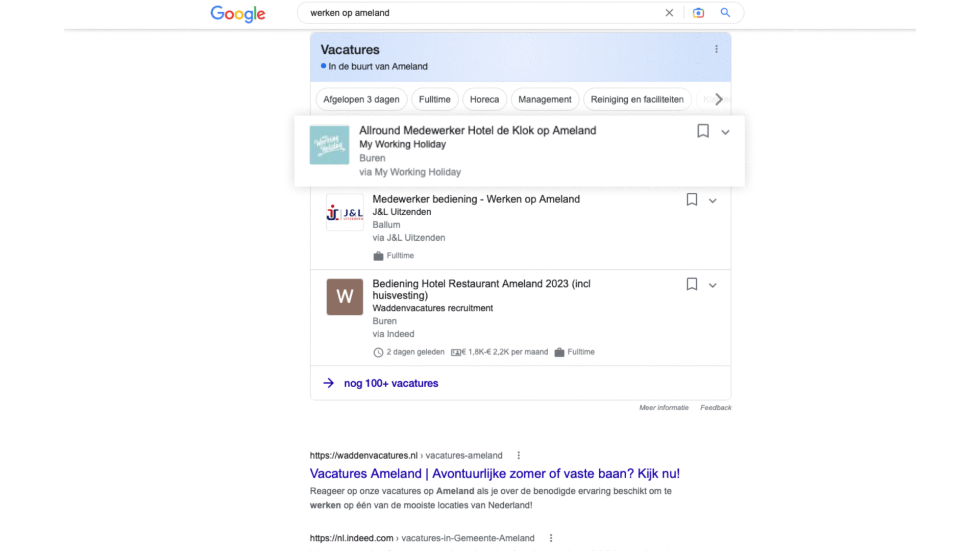This screenshot has height=551, width=980.
Task: Open the Vacatures panel three-dot menu
Action: 716,49
